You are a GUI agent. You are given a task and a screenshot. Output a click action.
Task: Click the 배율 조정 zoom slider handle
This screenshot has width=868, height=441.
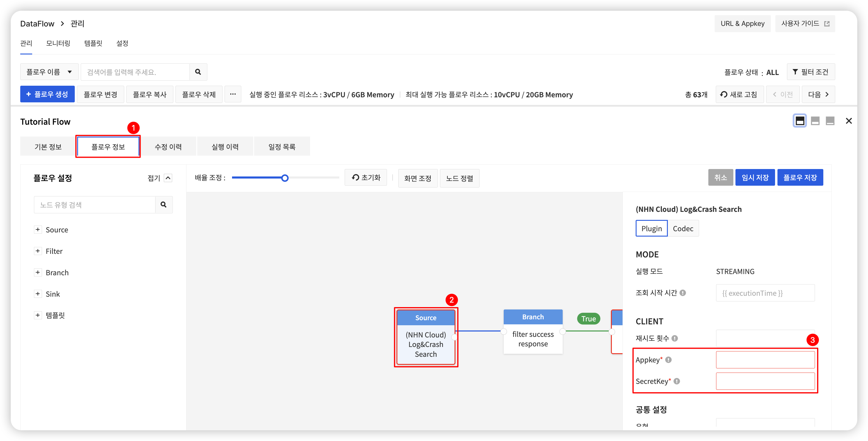coord(285,178)
